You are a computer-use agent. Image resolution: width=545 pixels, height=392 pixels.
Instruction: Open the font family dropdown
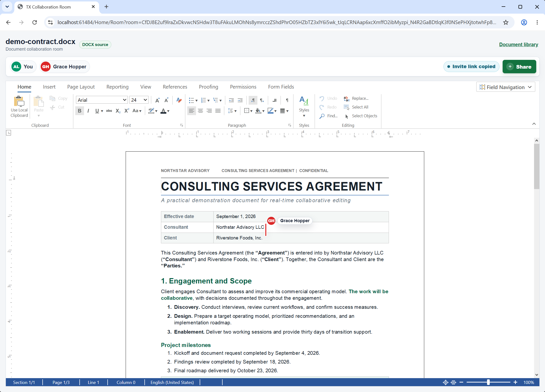124,100
